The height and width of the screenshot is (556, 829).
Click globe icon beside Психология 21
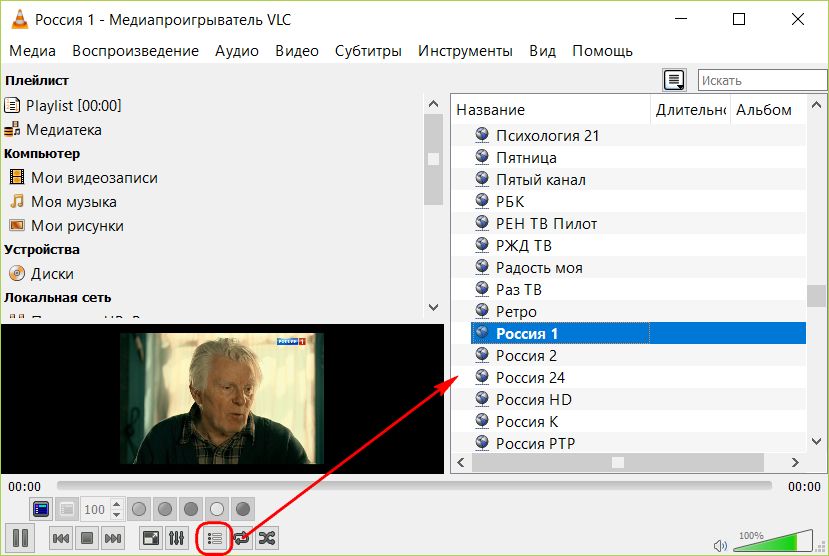point(482,135)
